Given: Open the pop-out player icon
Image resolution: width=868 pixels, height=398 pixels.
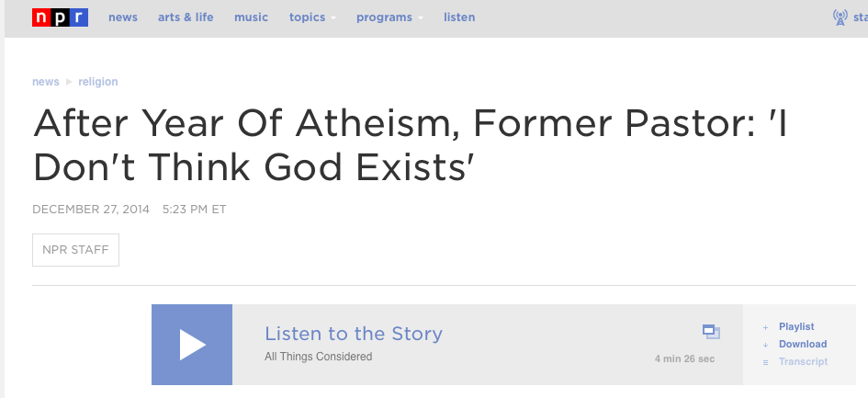Looking at the screenshot, I should [711, 332].
